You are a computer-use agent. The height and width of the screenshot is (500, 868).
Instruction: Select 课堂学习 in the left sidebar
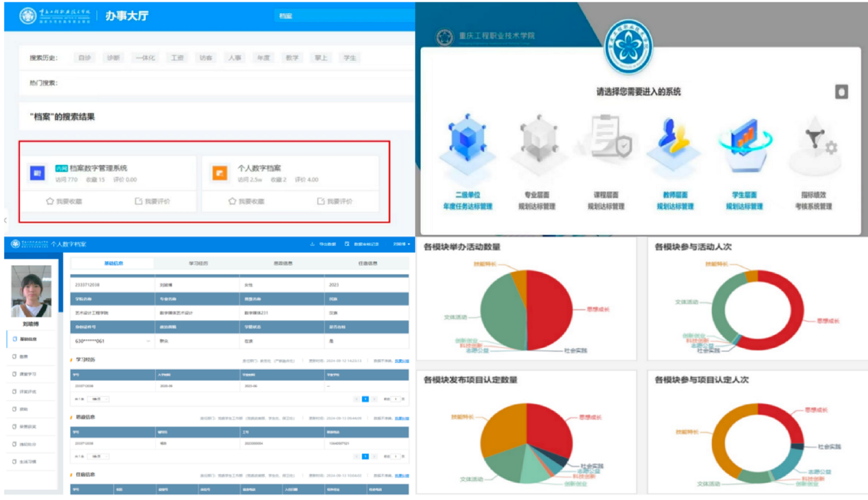(x=28, y=374)
